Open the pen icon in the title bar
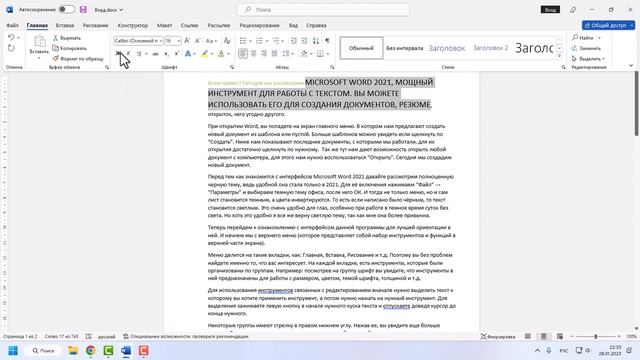Image resolution: width=640 pixels, height=360 pixels. tap(573, 9)
